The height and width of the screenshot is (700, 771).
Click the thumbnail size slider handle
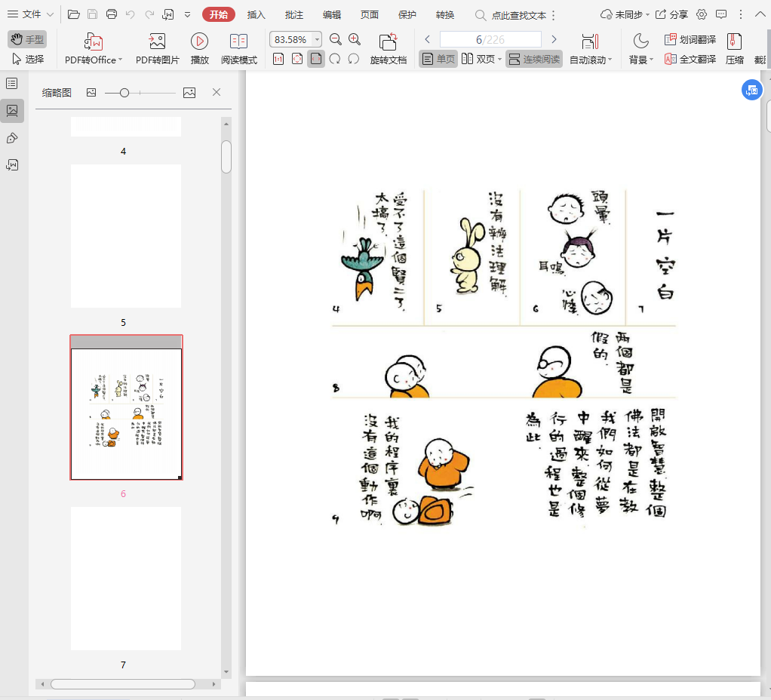124,92
